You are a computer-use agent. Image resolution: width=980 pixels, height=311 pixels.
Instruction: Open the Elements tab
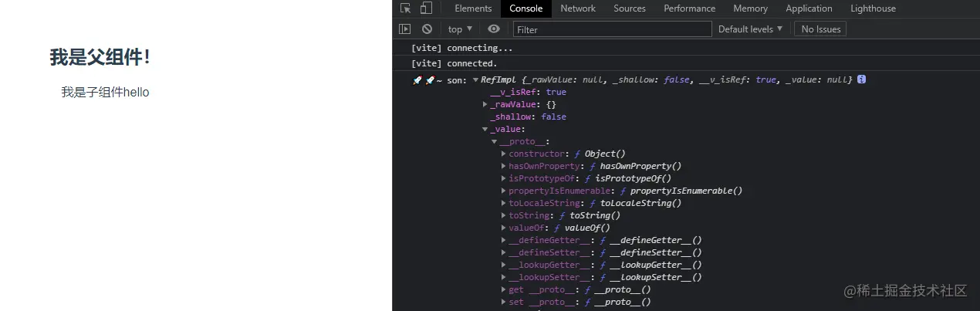[473, 8]
